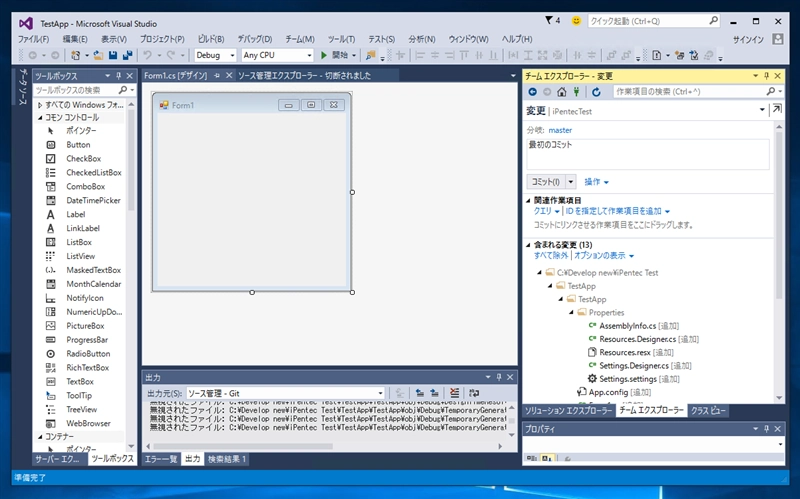Go back in Team Explorer
Viewport: 800px width, 499px height.
(x=533, y=92)
